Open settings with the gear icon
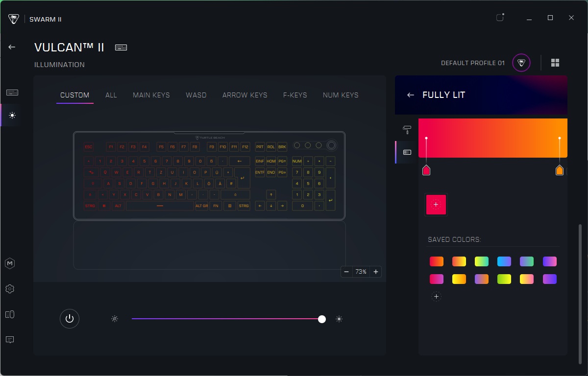The image size is (588, 376). (x=10, y=289)
